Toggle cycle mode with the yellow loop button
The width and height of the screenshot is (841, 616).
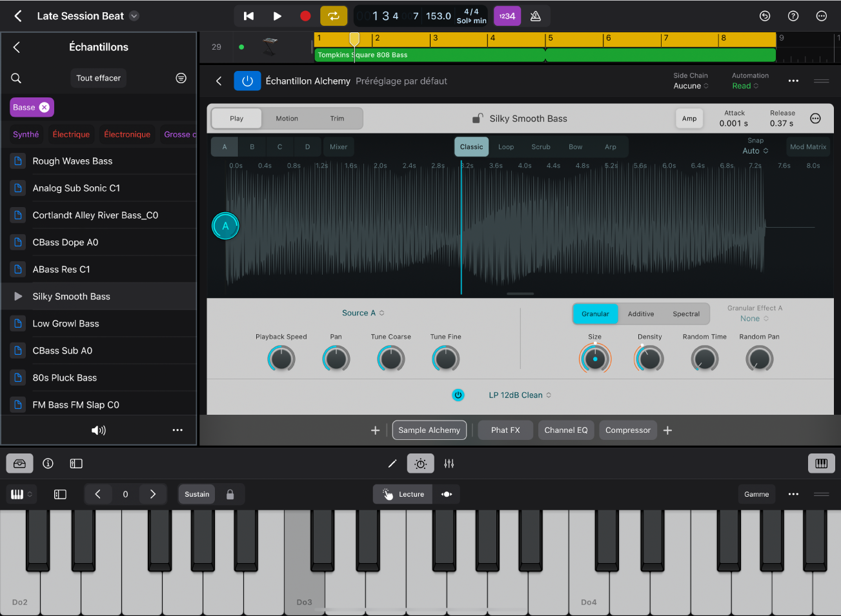coord(334,15)
